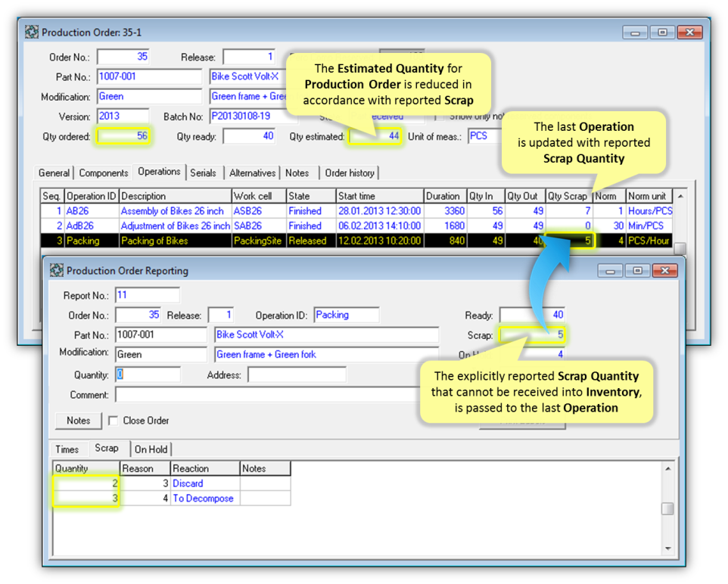Click the Qty ready field
Screen dimensions: 728x584
[249, 136]
